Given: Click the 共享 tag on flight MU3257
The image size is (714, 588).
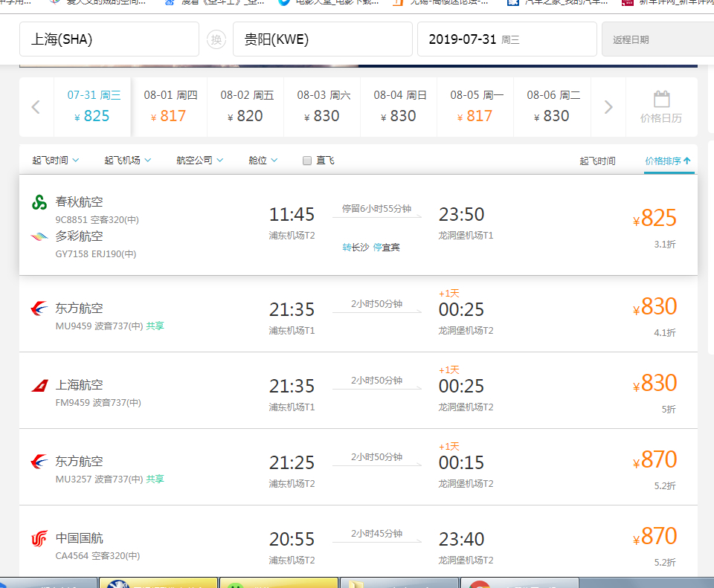Looking at the screenshot, I should click(x=155, y=479).
